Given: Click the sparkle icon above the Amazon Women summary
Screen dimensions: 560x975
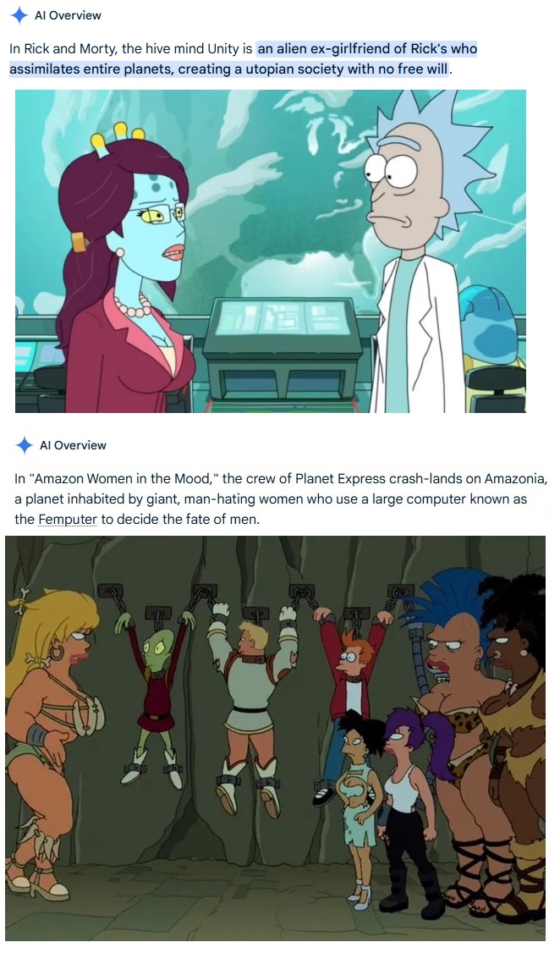Looking at the screenshot, I should coord(25,445).
